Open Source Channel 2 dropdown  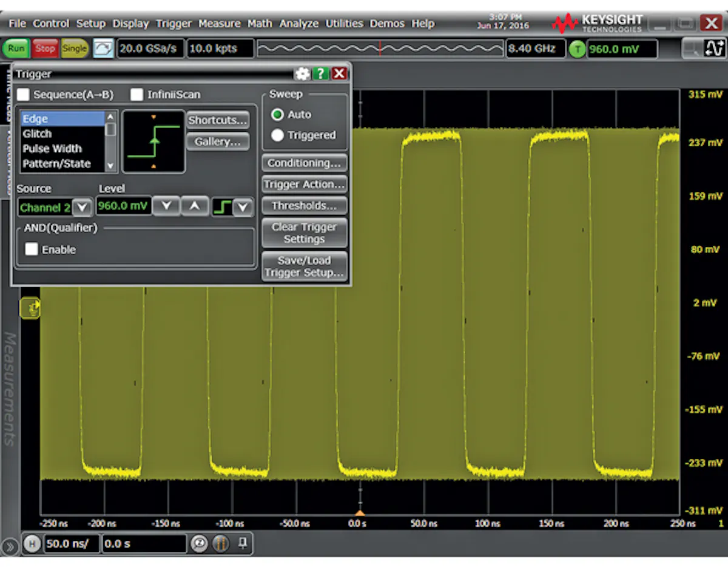click(x=83, y=208)
